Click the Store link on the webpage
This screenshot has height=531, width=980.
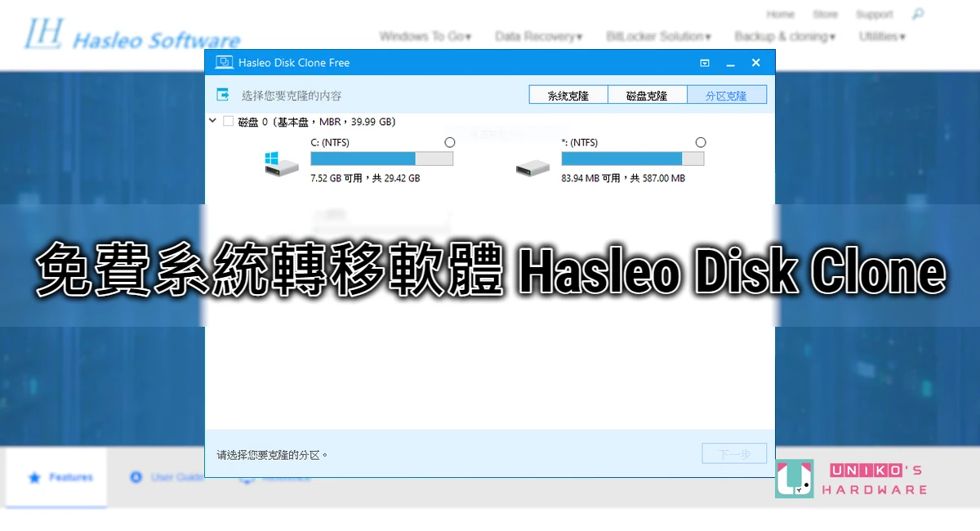click(x=825, y=15)
